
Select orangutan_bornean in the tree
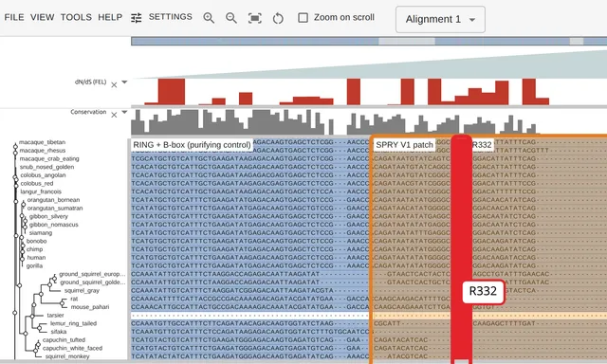[x=53, y=200]
